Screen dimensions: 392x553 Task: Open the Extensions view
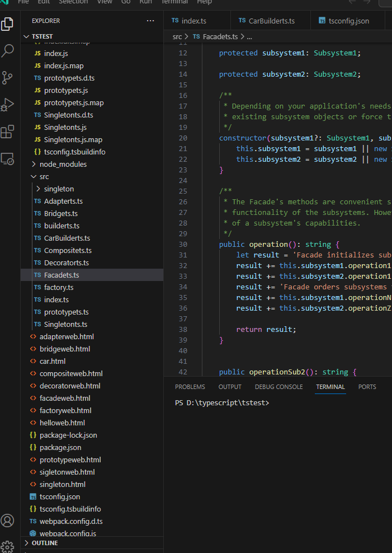(x=8, y=132)
